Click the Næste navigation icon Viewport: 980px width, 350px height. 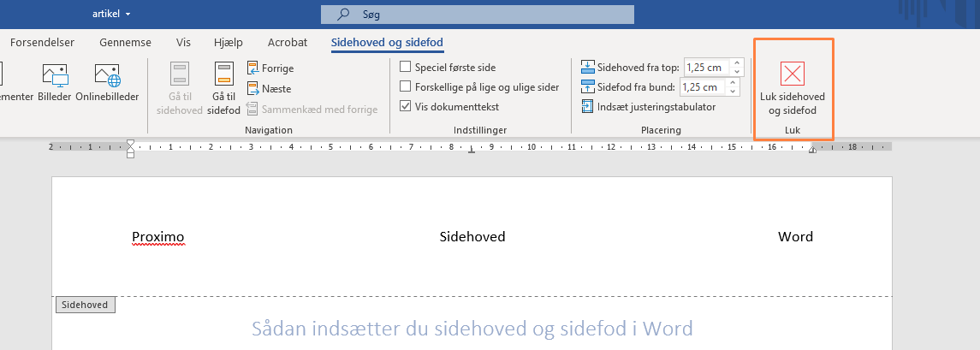pyautogui.click(x=253, y=88)
